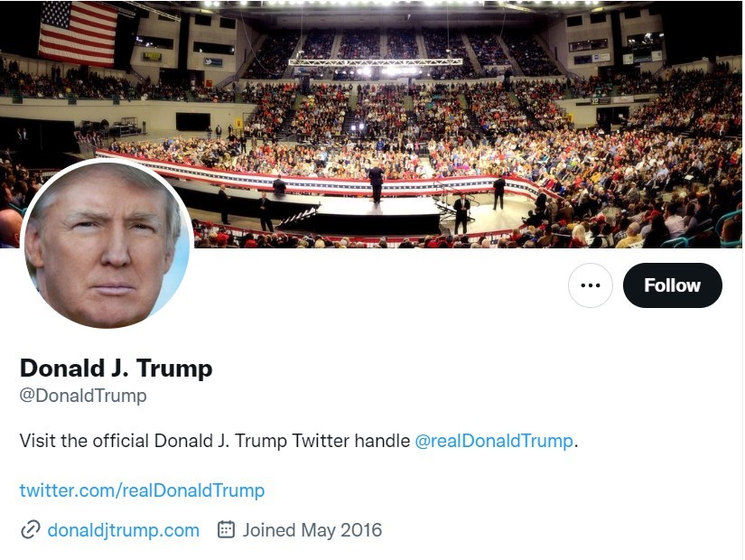The image size is (745, 560).
Task: Click the black Follow button
Action: click(672, 285)
